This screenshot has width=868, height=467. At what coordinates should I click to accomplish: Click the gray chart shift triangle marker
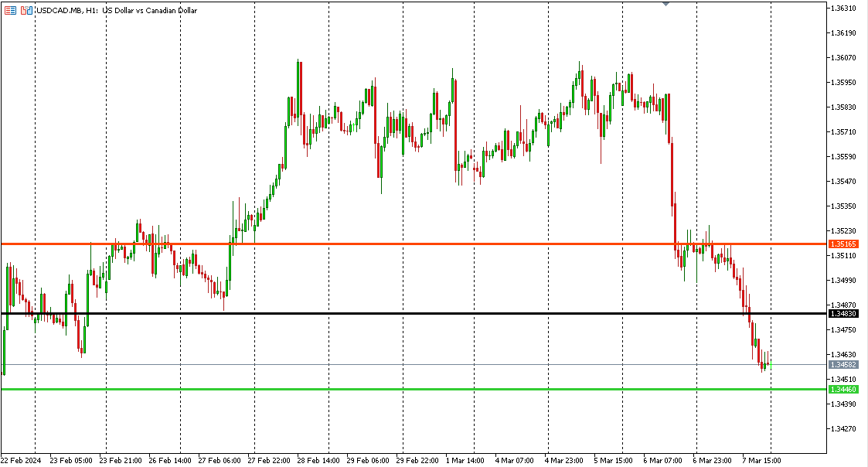[x=665, y=4]
